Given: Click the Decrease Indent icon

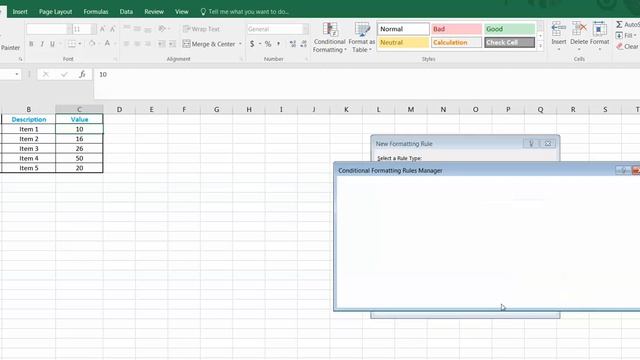Looking at the screenshot, I should 162,44.
